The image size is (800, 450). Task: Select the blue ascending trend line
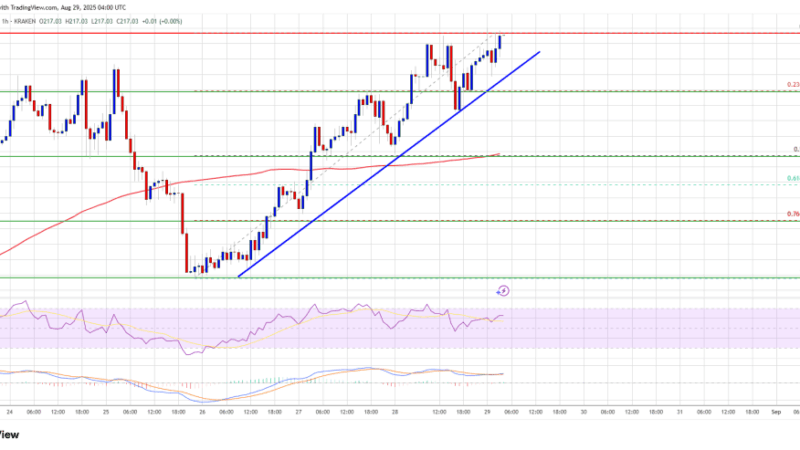pyautogui.click(x=389, y=164)
